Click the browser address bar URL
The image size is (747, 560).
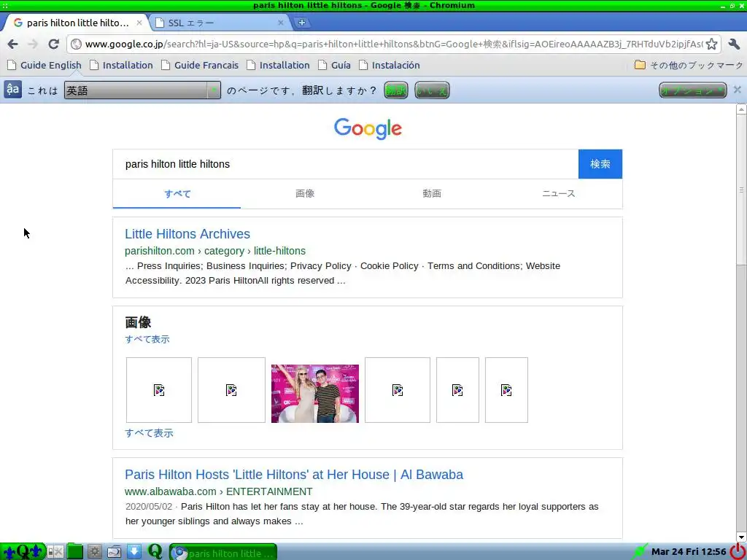pos(393,44)
